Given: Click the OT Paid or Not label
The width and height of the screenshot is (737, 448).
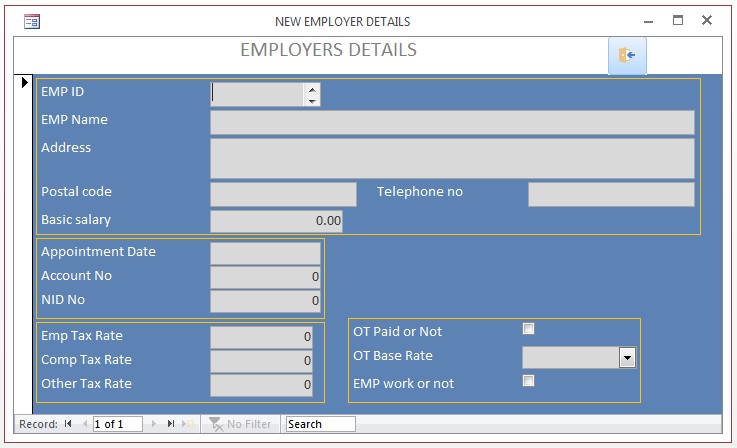Looking at the screenshot, I should (x=398, y=331).
